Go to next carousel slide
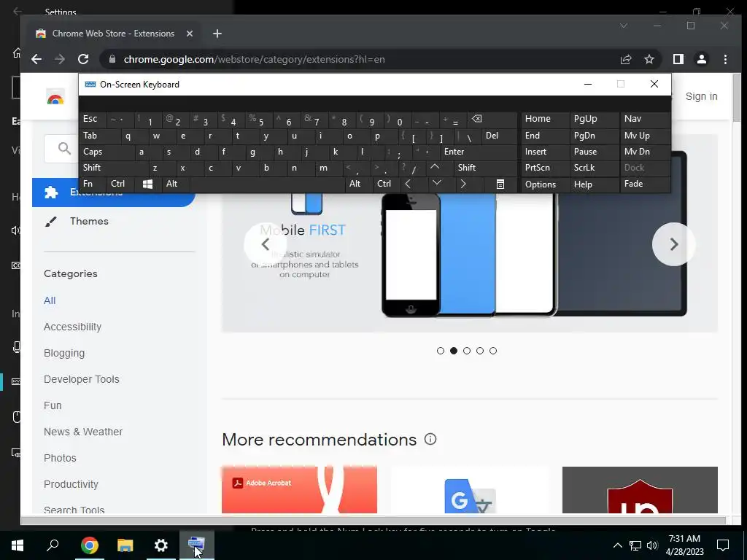 (x=673, y=244)
